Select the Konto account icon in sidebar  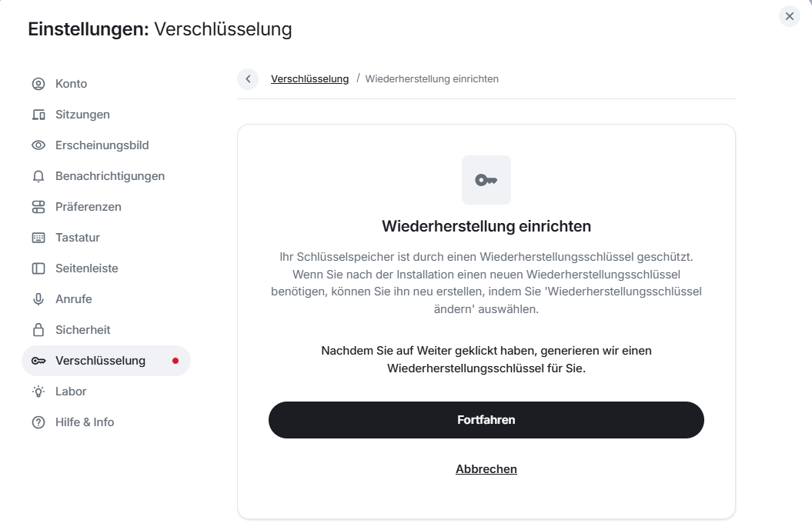click(38, 83)
